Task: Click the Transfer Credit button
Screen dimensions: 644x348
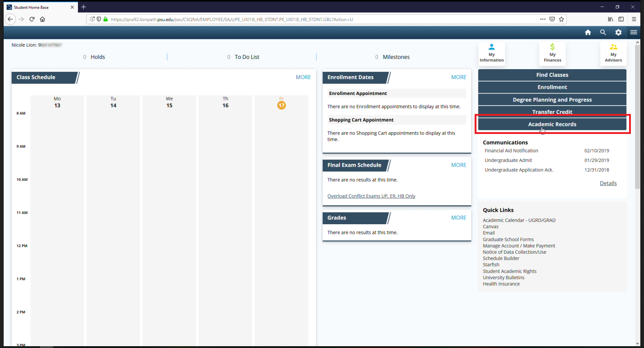Action: [x=552, y=111]
